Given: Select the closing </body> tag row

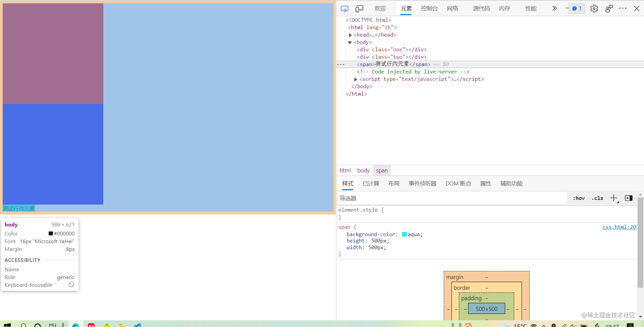Looking at the screenshot, I should pyautogui.click(x=362, y=87).
